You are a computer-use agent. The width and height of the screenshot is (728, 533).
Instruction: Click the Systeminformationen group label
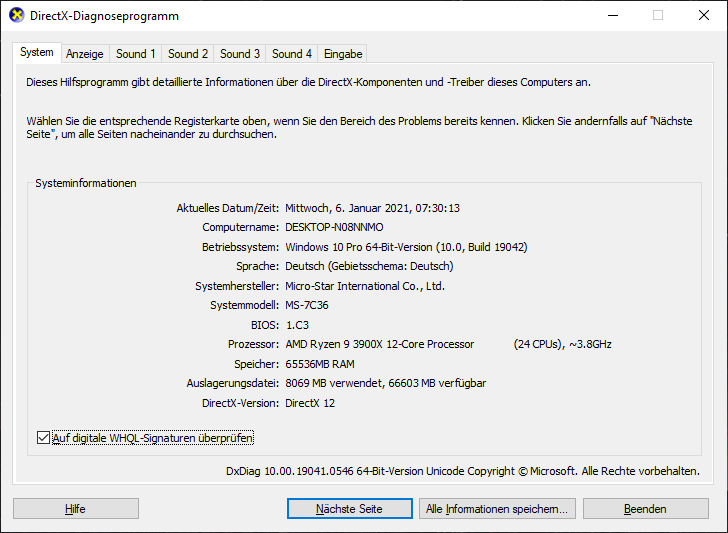tap(86, 183)
